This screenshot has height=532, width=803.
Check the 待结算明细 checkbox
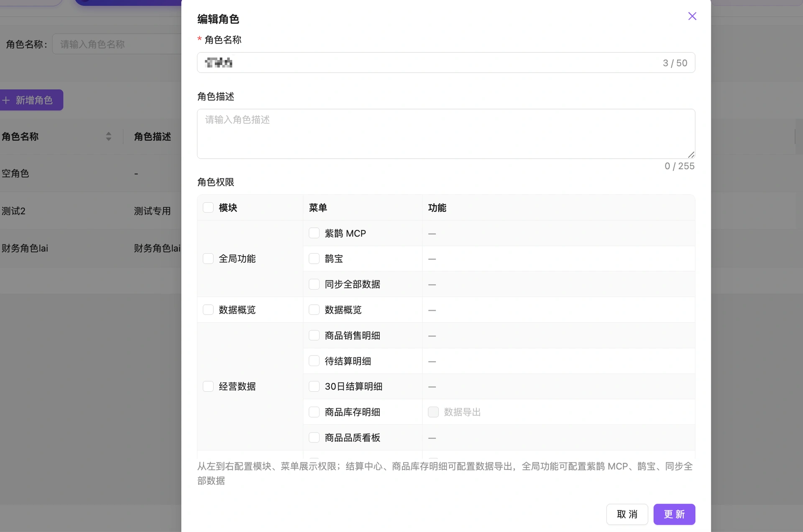click(314, 361)
